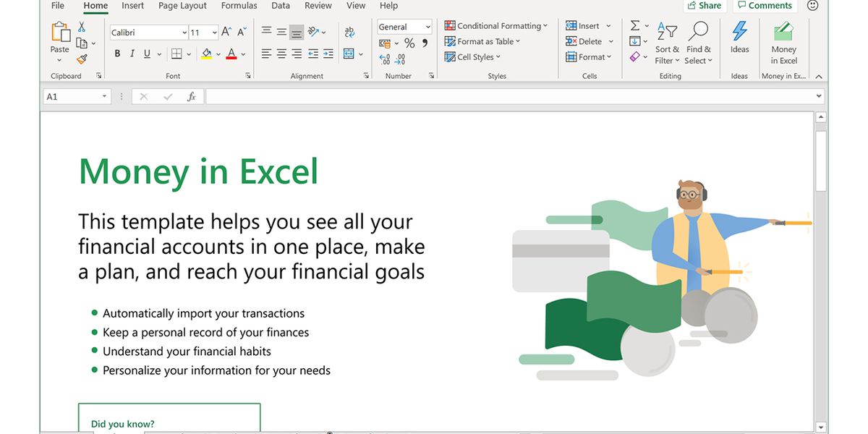Viewport: 868px width, 434px height.
Task: Toggle Underline formatting
Action: pyautogui.click(x=148, y=54)
